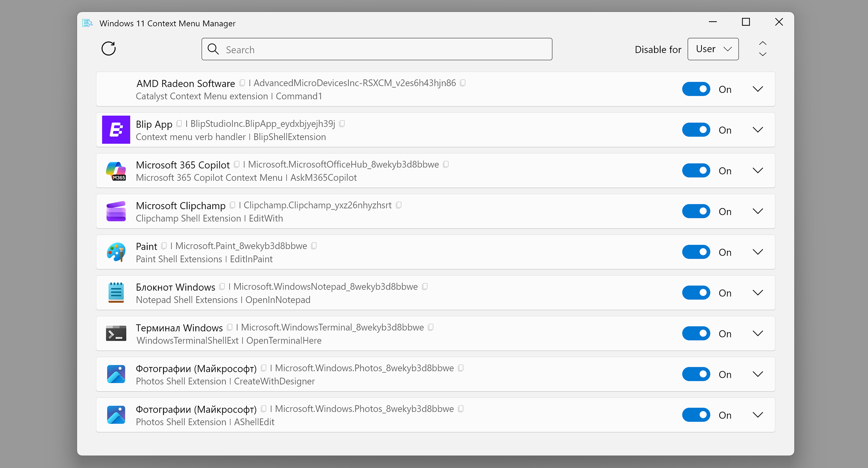
Task: Turn off the Блокнот Windows toggle
Action: coord(696,293)
